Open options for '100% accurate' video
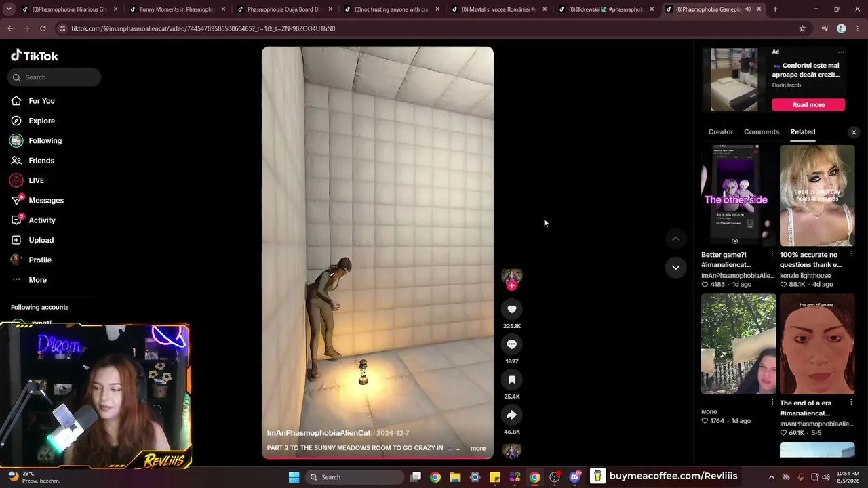Screen dimensions: 868x488 coord(851,255)
